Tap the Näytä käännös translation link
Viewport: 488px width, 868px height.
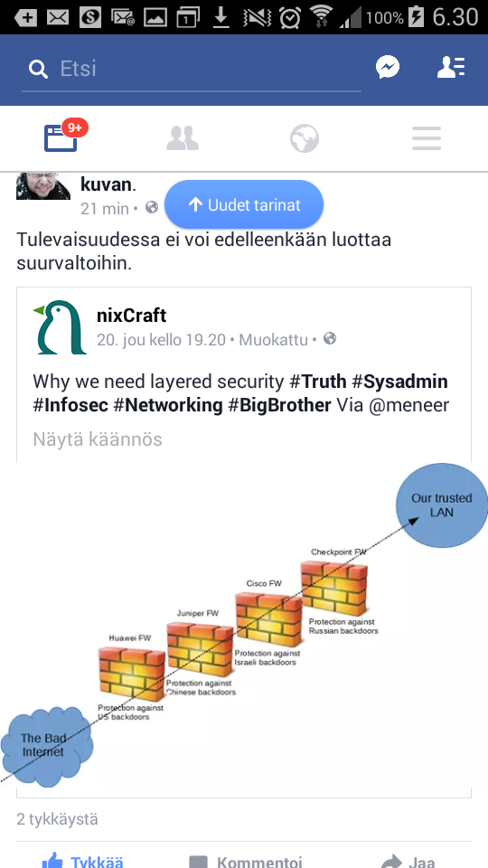[98, 439]
